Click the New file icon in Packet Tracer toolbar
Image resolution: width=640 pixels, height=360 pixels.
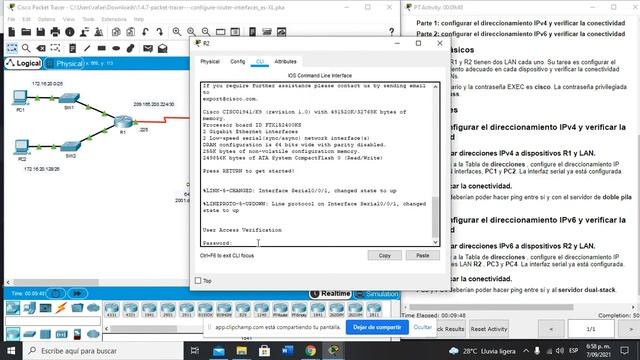(x=11, y=32)
